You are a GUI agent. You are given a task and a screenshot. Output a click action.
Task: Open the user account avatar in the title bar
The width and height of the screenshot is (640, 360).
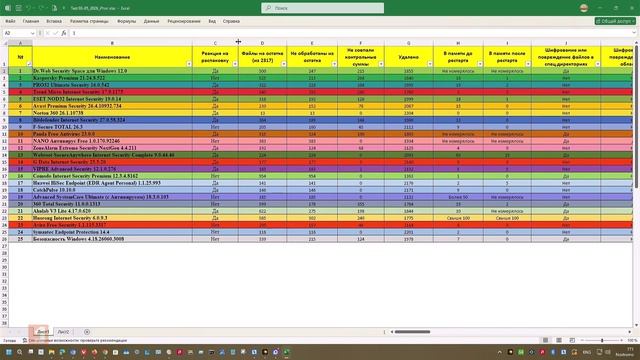coord(584,8)
